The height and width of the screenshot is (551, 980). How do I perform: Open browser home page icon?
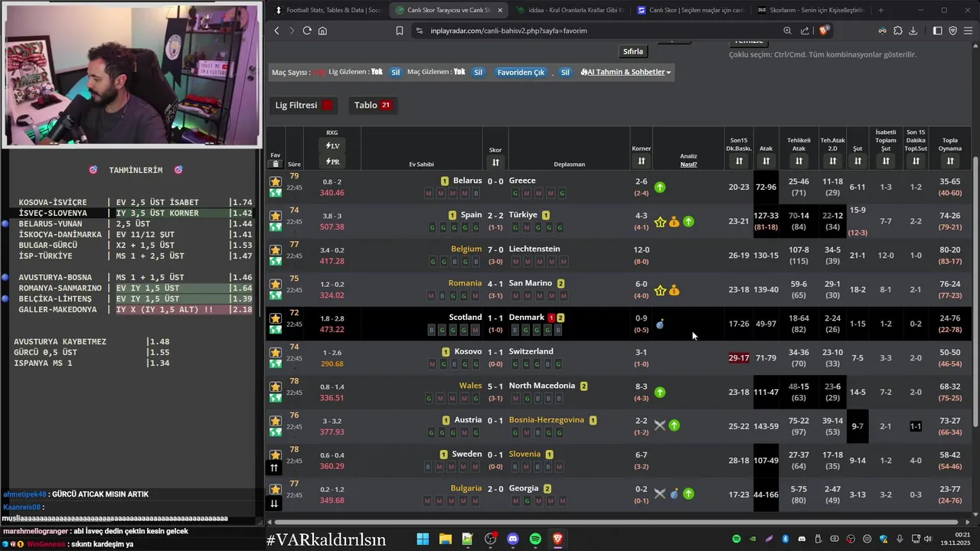322,31
